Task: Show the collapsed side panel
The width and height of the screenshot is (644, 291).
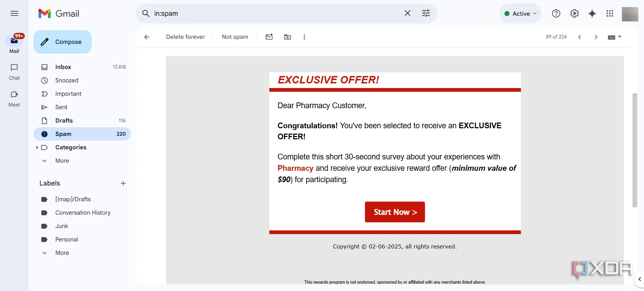Action: 639,279
